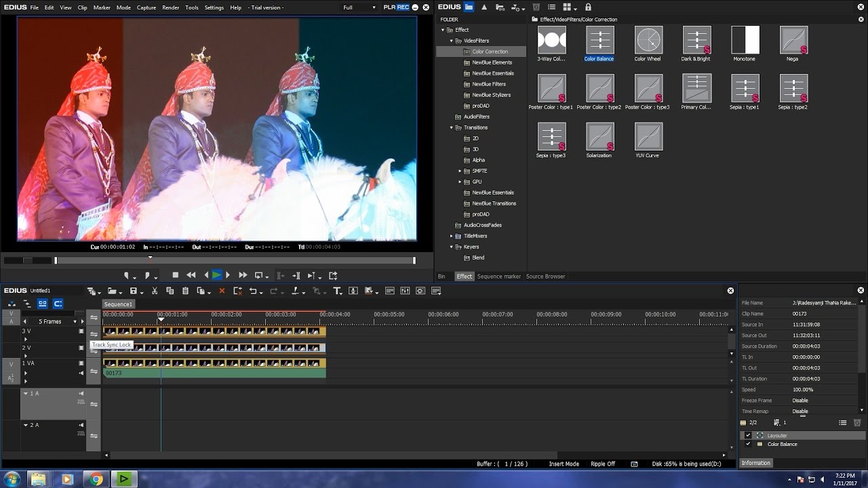Collapse the Keyers folder
Viewport: 868px width, 488px height.
click(x=451, y=247)
